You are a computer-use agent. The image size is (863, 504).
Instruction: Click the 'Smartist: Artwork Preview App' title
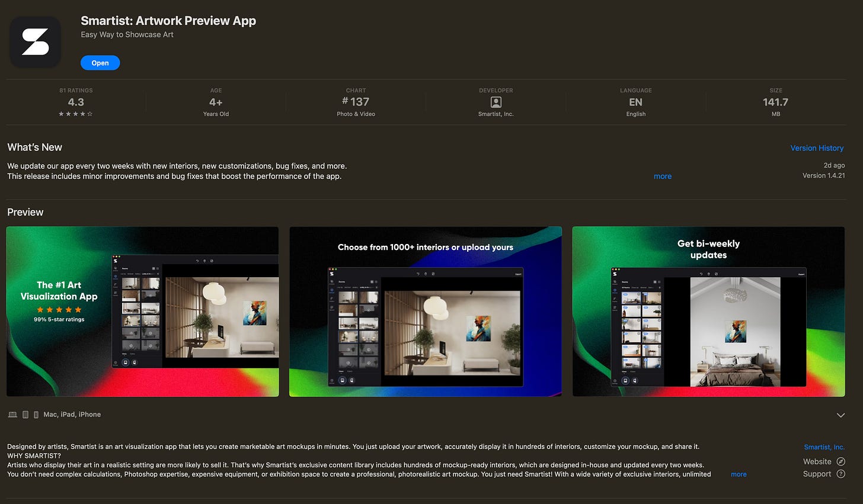pos(168,21)
